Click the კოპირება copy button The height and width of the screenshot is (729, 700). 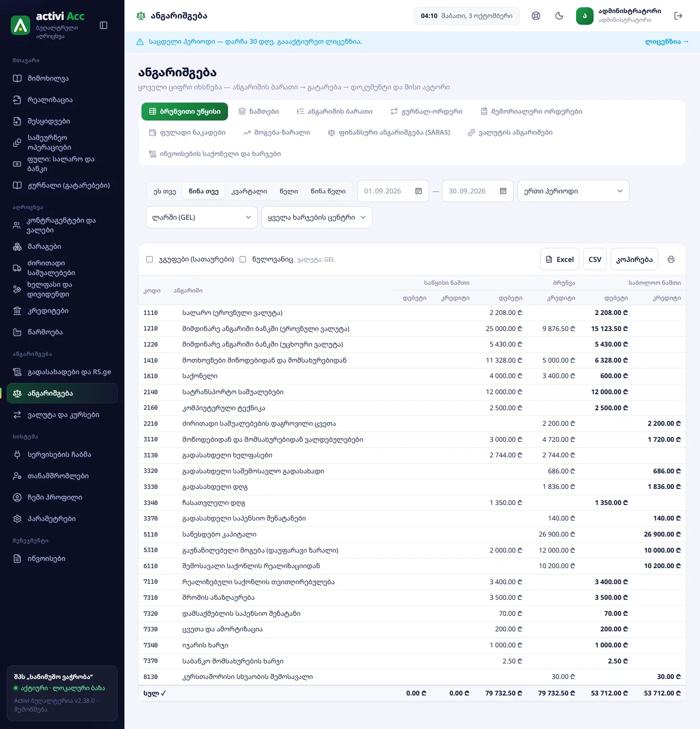pos(634,260)
